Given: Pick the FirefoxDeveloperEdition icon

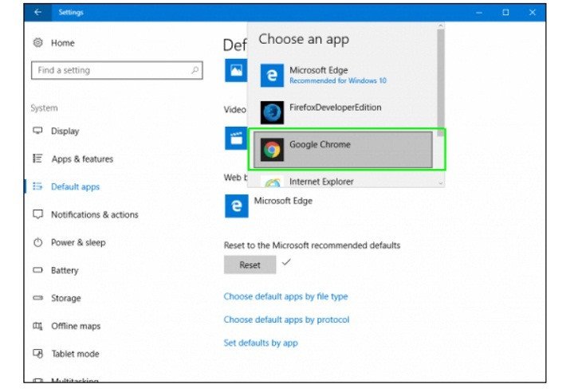Looking at the screenshot, I should tap(273, 112).
